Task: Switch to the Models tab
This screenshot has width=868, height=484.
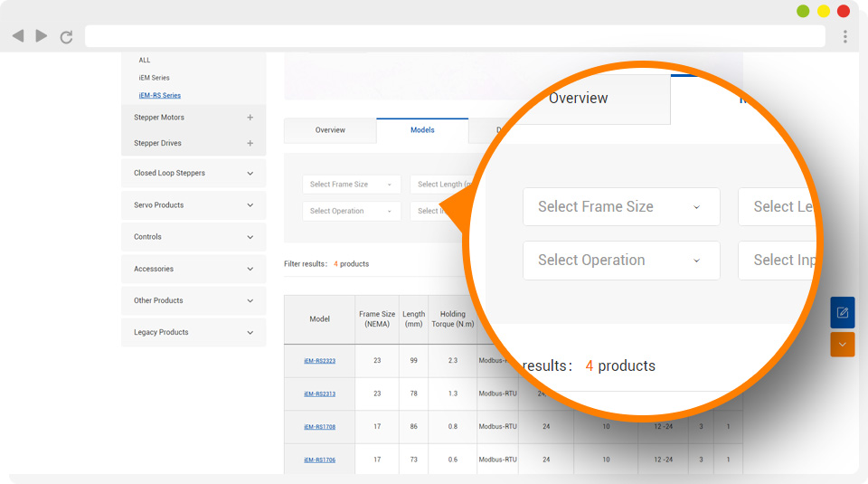Action: [422, 130]
